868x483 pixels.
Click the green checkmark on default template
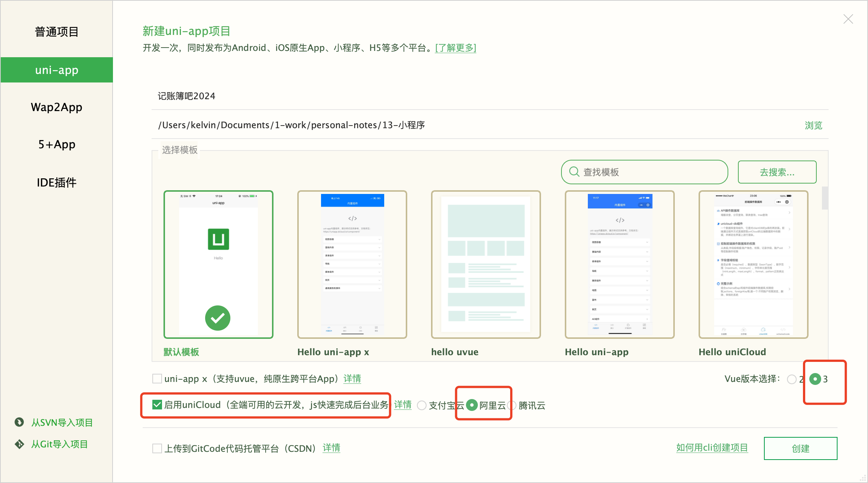tap(218, 318)
